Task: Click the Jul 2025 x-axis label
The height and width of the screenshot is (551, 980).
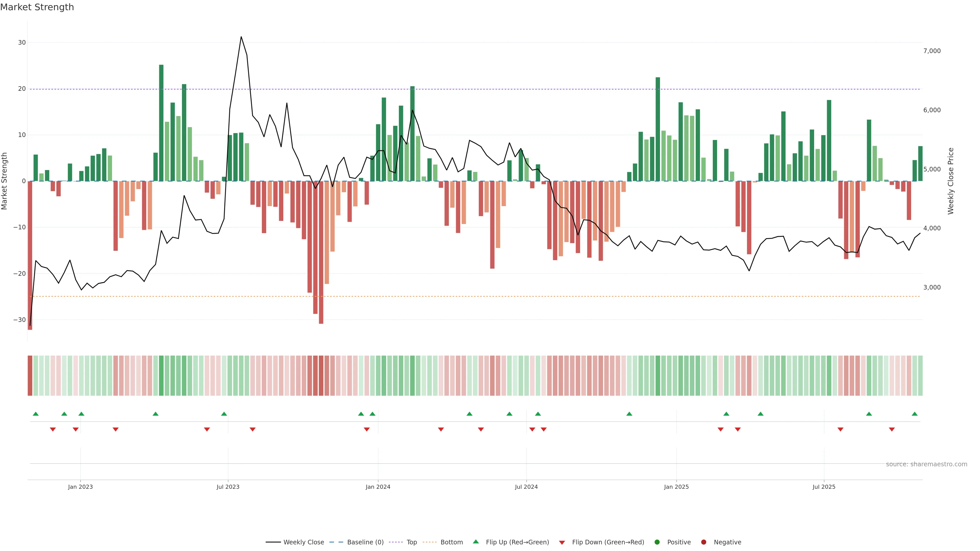Action: coord(824,487)
